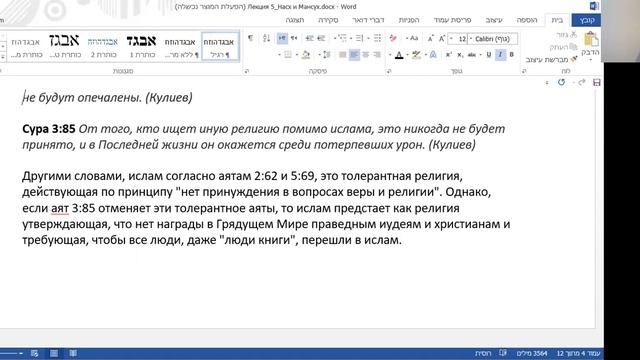Toggle Bold formatting
Viewport: 640px width, 360px height.
pos(511,54)
